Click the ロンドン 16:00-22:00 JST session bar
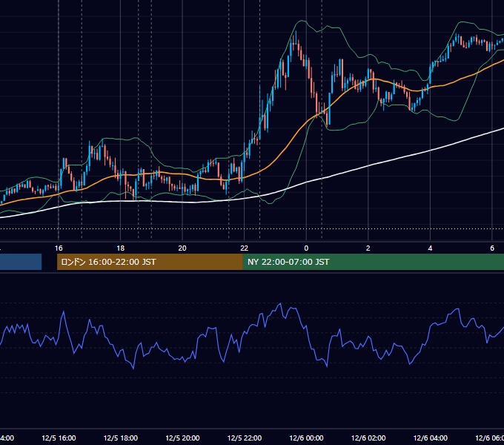The height and width of the screenshot is (445, 504). coord(150,262)
